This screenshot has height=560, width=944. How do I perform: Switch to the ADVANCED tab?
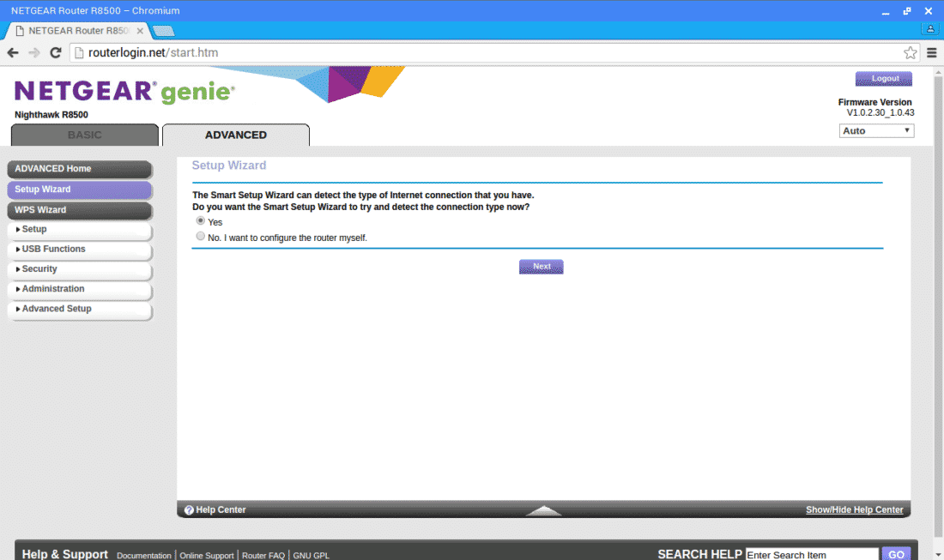pyautogui.click(x=236, y=135)
